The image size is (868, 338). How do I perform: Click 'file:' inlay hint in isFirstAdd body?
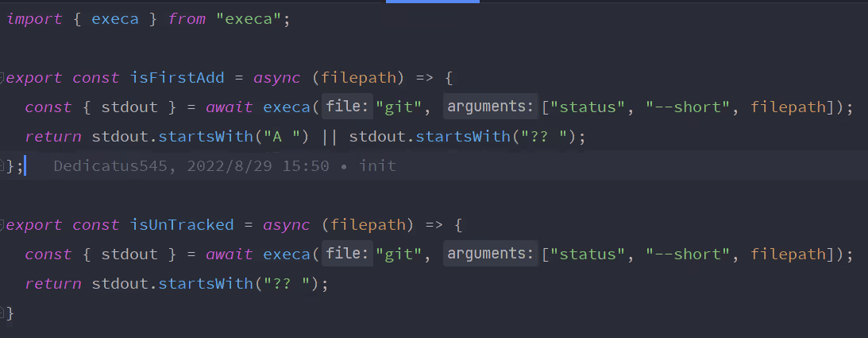pyautogui.click(x=348, y=107)
